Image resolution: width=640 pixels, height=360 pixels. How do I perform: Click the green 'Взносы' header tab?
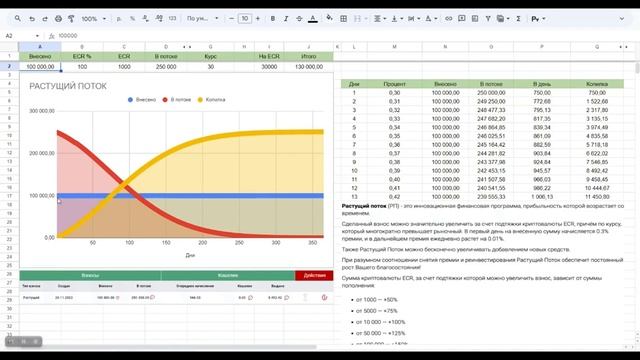tap(90, 276)
